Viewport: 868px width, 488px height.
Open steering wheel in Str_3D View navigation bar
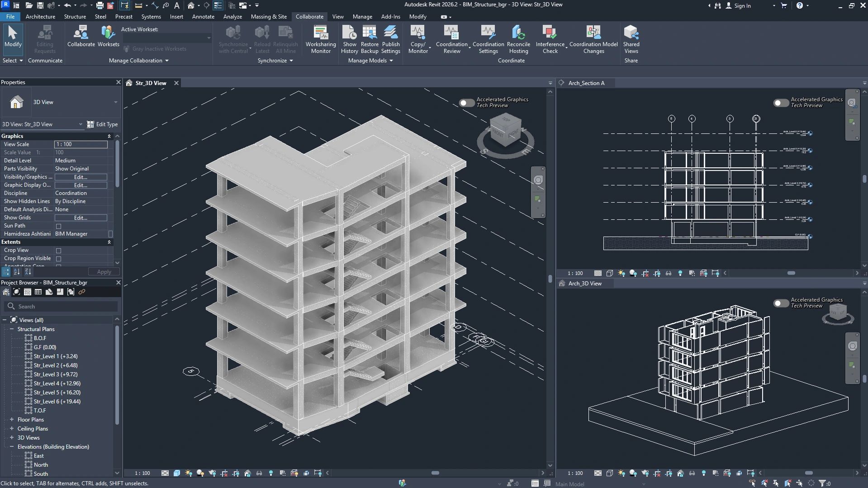tap(538, 180)
